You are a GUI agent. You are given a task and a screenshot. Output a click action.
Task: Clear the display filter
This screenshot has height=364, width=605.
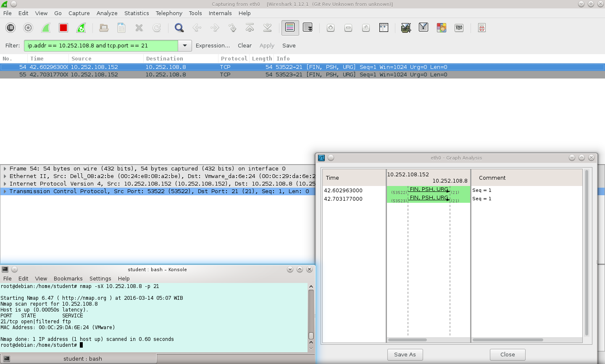coord(245,45)
